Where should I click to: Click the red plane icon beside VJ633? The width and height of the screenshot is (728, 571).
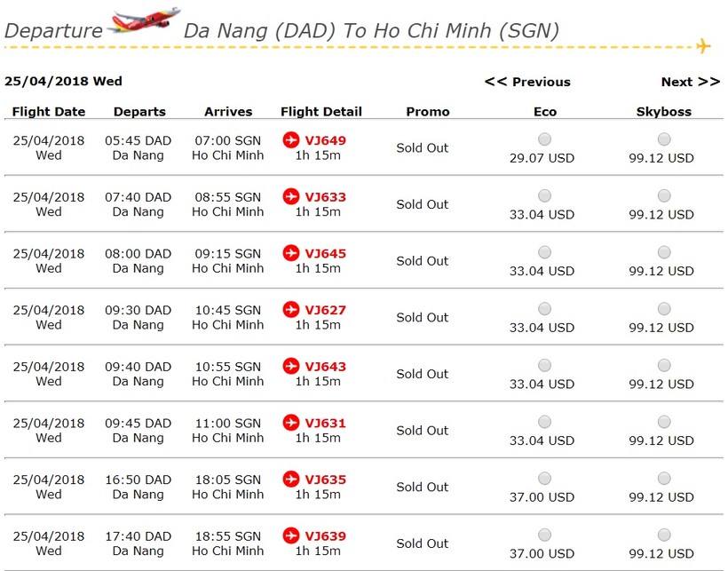(x=291, y=197)
